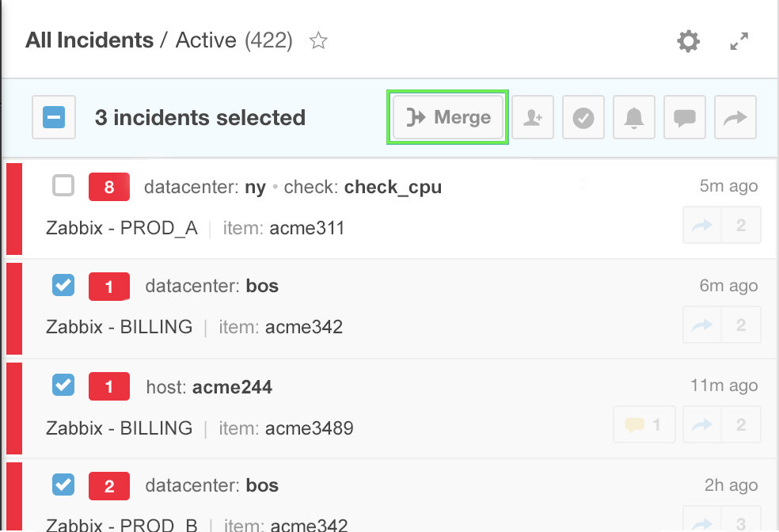This screenshot has width=779, height=532.
Task: Check the datacenter ny check_cpu incident
Action: pos(63,186)
